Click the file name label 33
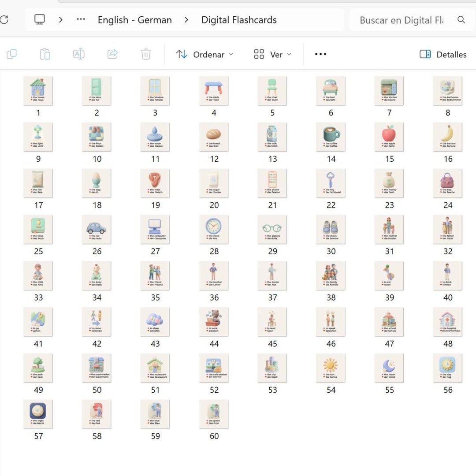This screenshot has height=476, width=476. pyautogui.click(x=38, y=297)
